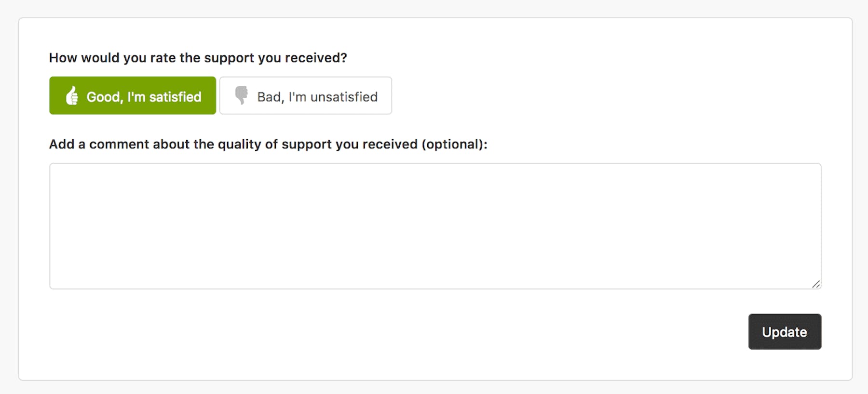This screenshot has width=868, height=394.
Task: Place cursor in the empty feedback field
Action: pos(435,226)
